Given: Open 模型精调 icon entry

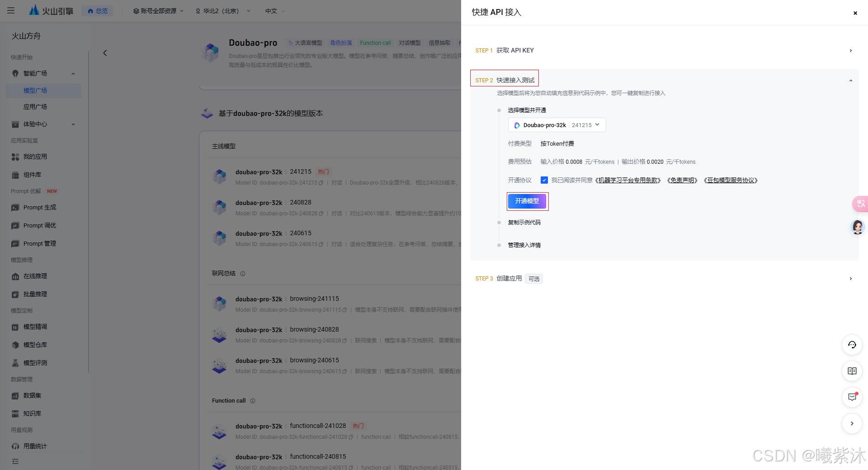Looking at the screenshot, I should [15, 327].
